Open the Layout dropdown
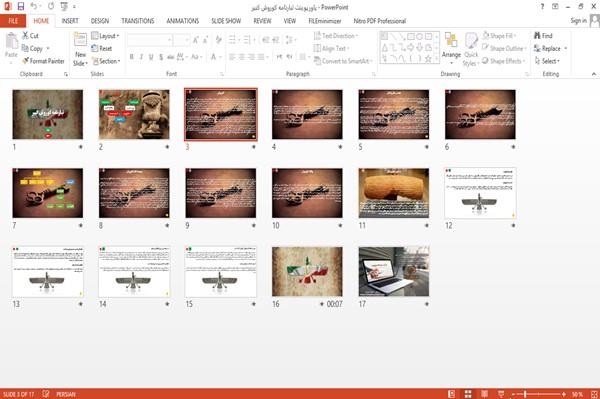This screenshot has height=399, width=600. (105, 36)
